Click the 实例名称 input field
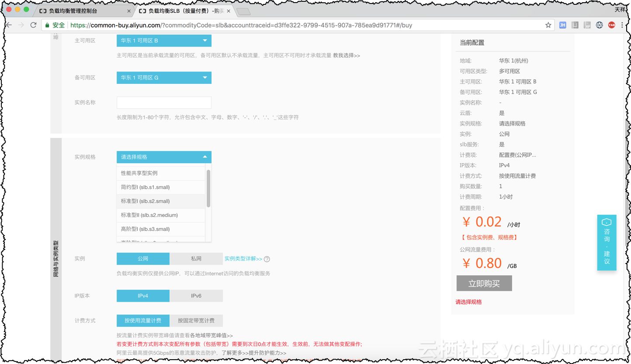This screenshot has width=631, height=364. 164,103
